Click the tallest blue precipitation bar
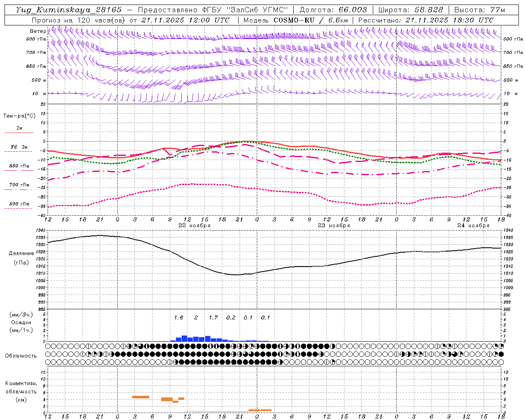The width and height of the screenshot is (525, 420). pyautogui.click(x=185, y=338)
